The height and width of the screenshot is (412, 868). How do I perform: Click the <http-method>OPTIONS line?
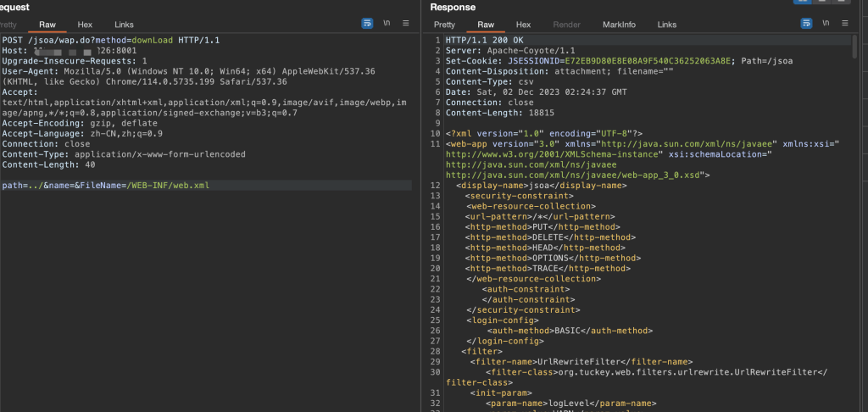pyautogui.click(x=553, y=258)
